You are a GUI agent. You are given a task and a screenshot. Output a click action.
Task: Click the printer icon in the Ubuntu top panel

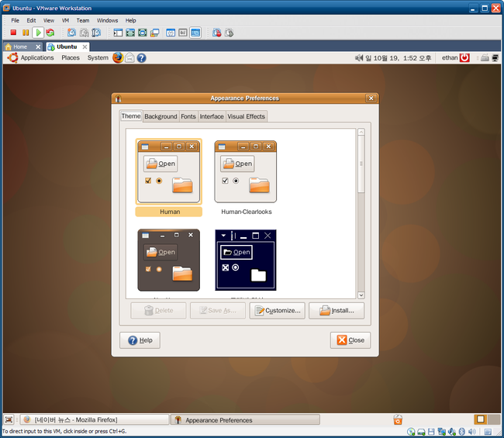point(485,58)
